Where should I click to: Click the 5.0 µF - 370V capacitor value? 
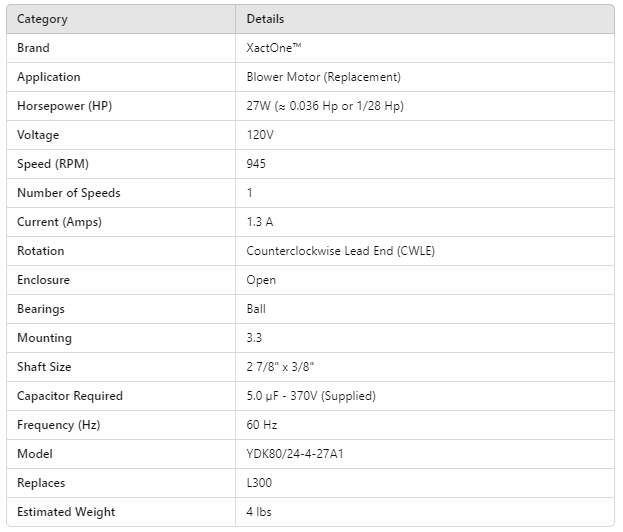pos(311,396)
